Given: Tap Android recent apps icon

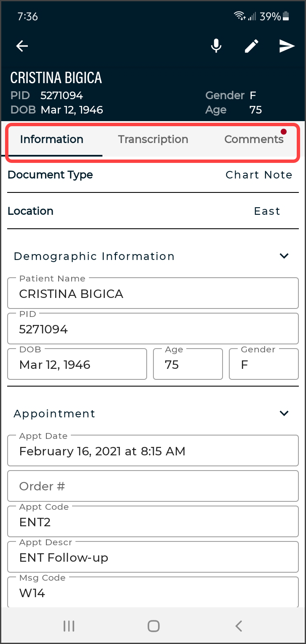Looking at the screenshot, I should point(69,626).
